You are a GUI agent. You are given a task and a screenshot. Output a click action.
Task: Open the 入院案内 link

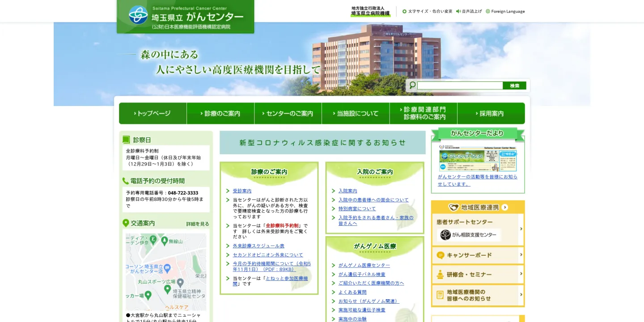click(x=347, y=191)
